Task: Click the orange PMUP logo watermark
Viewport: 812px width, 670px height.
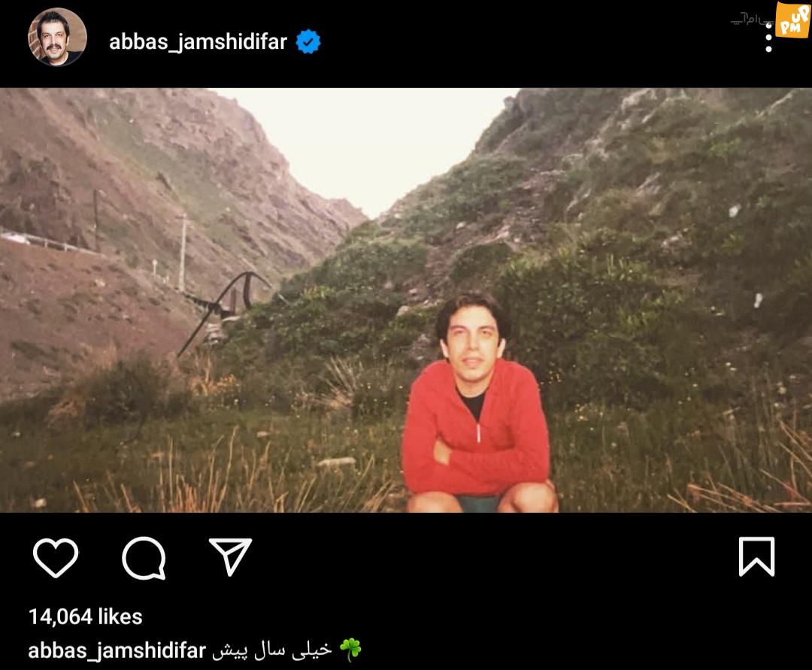Action: pos(793,20)
